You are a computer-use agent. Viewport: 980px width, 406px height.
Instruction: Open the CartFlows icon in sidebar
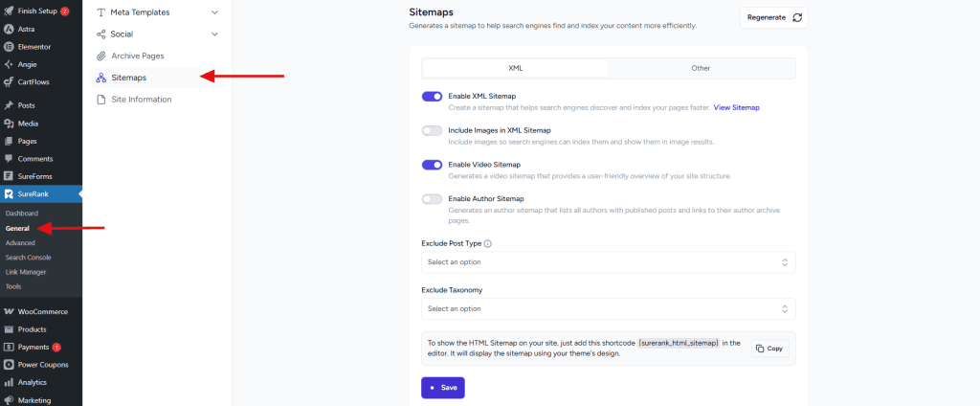tap(9, 81)
